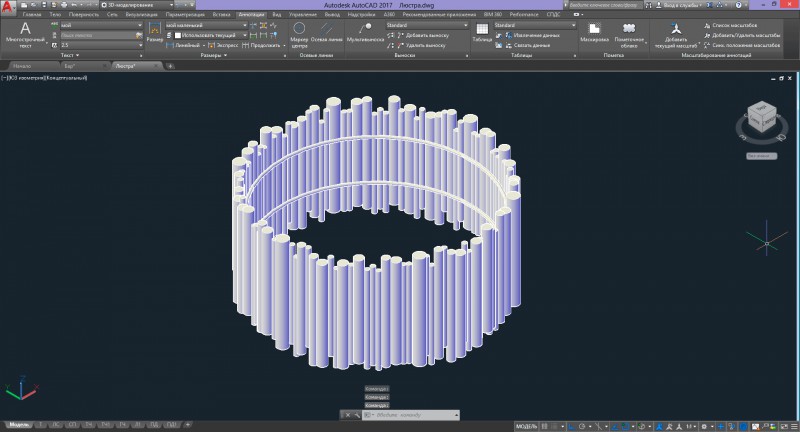Click Извлечение данных button
Image resolution: width=800 pixels, height=432 pixels.
529,35
